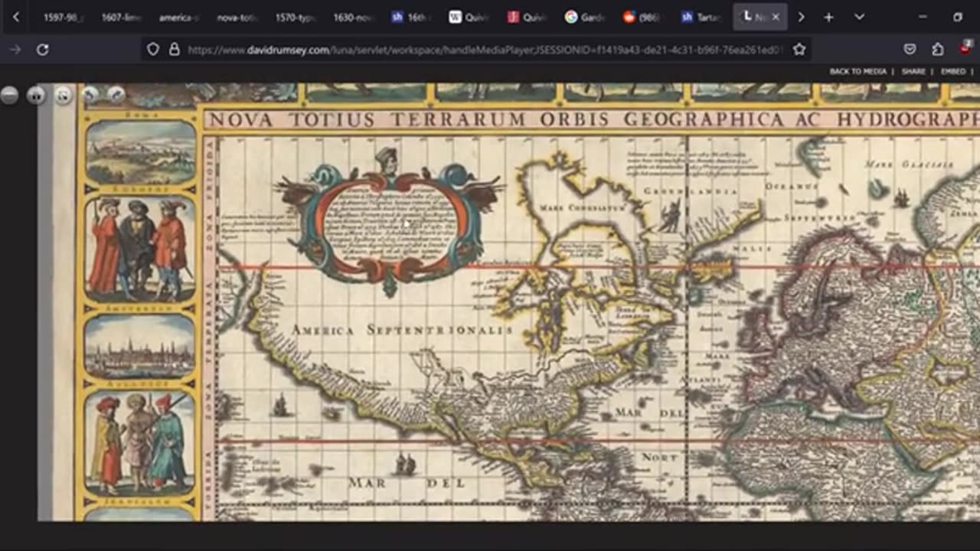Expand the list of all tabs

coord(860,17)
